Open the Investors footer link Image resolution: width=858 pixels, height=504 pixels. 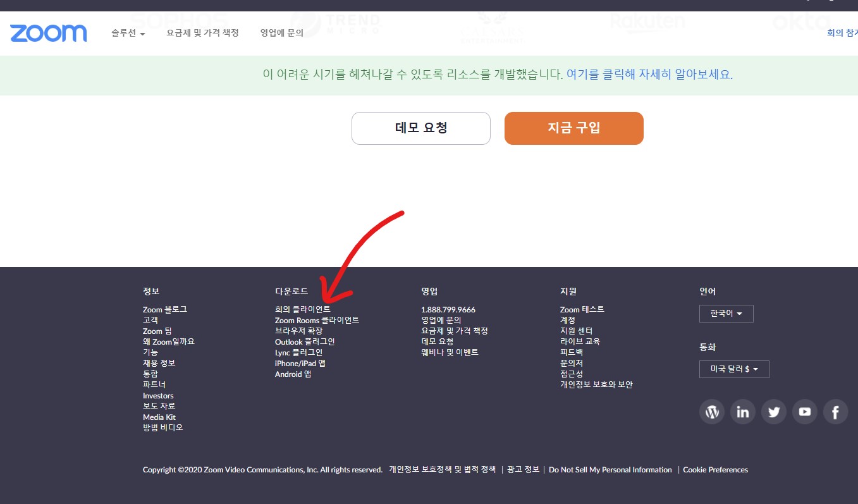pos(158,396)
